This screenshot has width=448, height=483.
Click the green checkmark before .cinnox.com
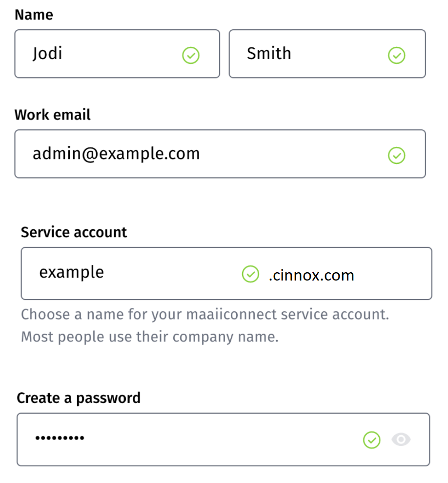tap(250, 274)
